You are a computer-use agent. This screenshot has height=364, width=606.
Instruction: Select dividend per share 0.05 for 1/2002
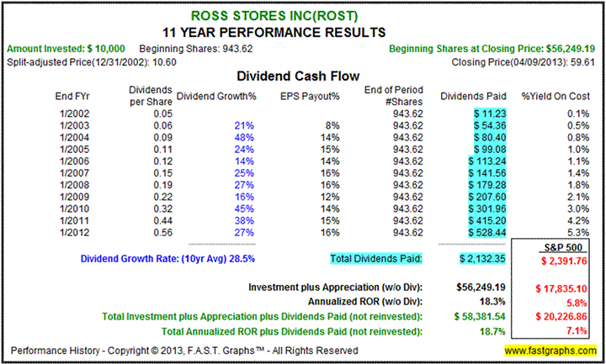pyautogui.click(x=163, y=113)
